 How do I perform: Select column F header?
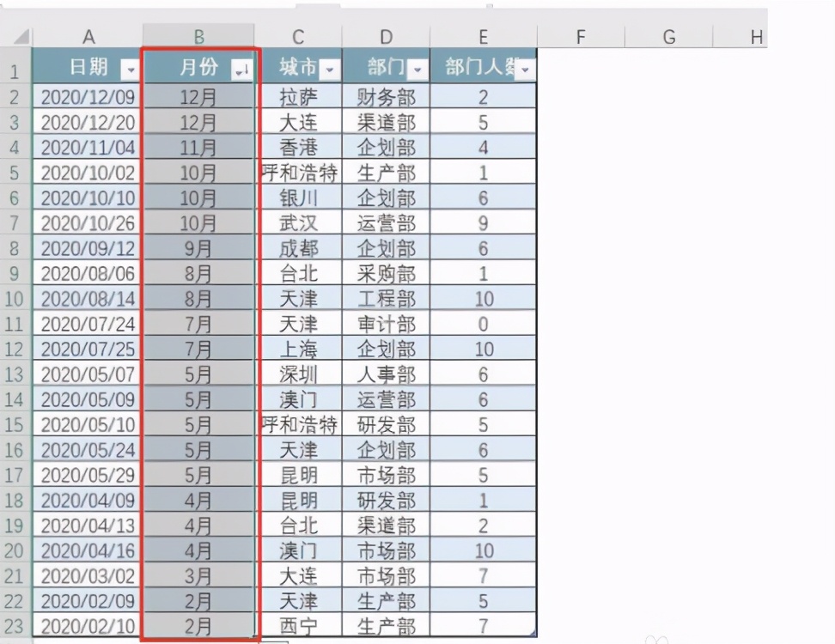pos(581,37)
